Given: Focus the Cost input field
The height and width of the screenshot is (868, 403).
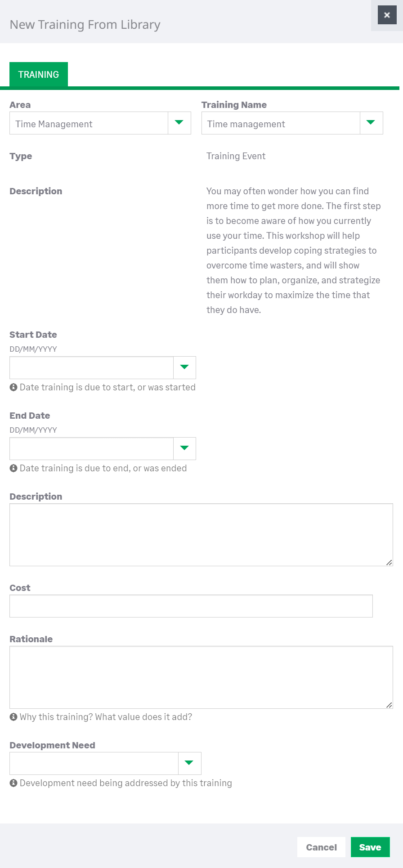Looking at the screenshot, I should [x=191, y=606].
